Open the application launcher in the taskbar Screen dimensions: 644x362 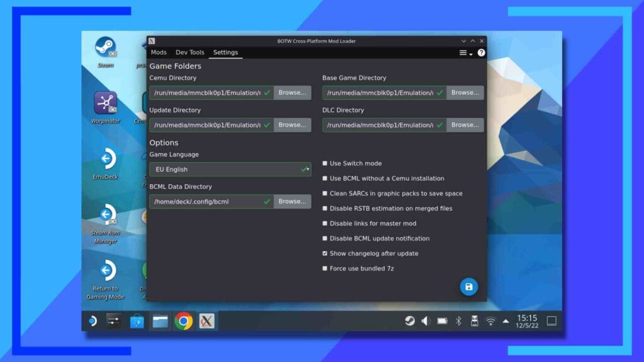coord(93,321)
